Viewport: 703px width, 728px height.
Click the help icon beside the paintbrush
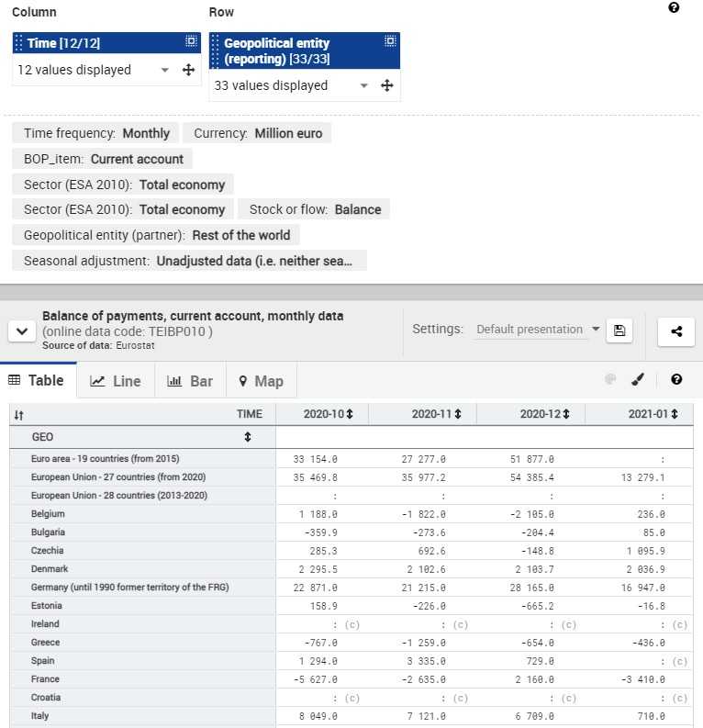click(x=676, y=380)
